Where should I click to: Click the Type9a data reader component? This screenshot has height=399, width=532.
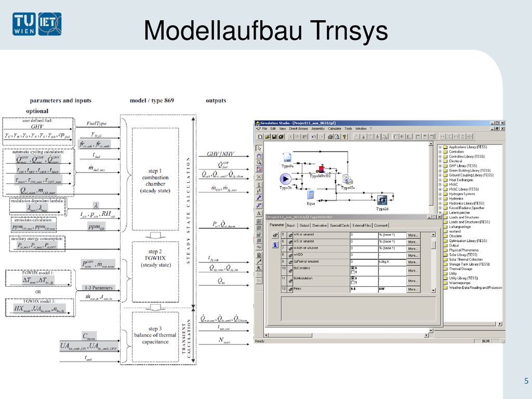tap(287, 158)
